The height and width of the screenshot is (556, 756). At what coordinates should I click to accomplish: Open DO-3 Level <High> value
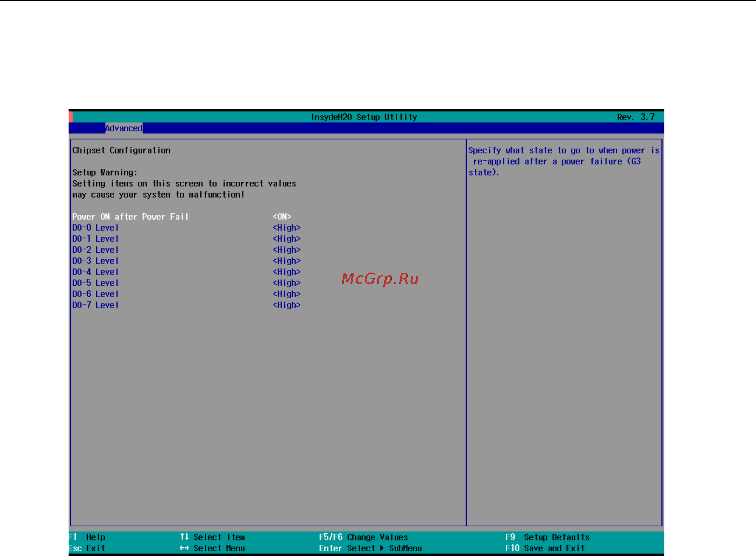(x=287, y=261)
